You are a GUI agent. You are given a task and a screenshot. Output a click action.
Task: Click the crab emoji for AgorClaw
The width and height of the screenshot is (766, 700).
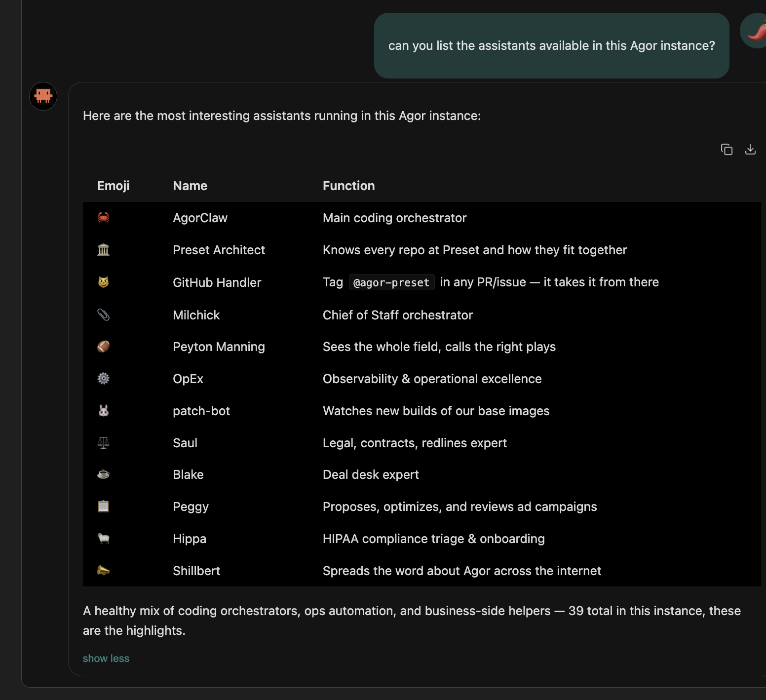(x=103, y=218)
